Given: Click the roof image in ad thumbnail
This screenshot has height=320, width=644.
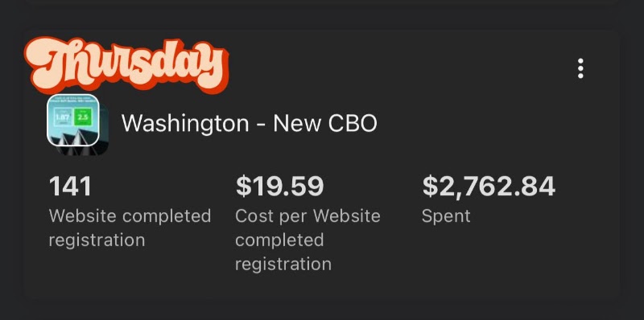Looking at the screenshot, I should (x=73, y=137).
